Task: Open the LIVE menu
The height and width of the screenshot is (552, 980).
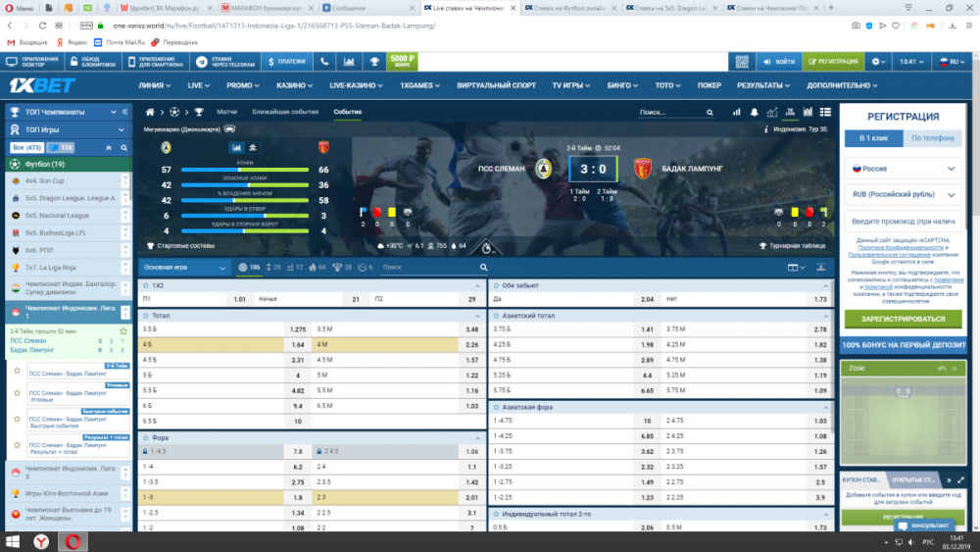Action: coord(199,85)
